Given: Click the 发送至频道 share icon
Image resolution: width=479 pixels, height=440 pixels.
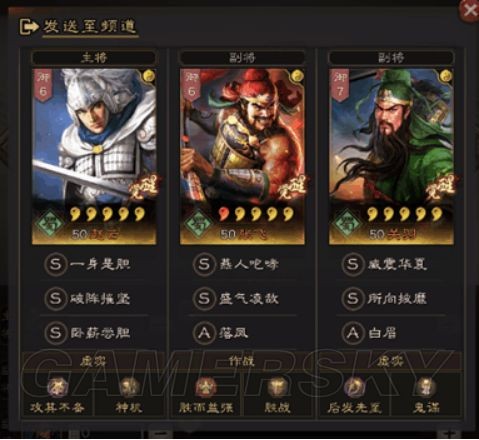Looking at the screenshot, I should (29, 27).
